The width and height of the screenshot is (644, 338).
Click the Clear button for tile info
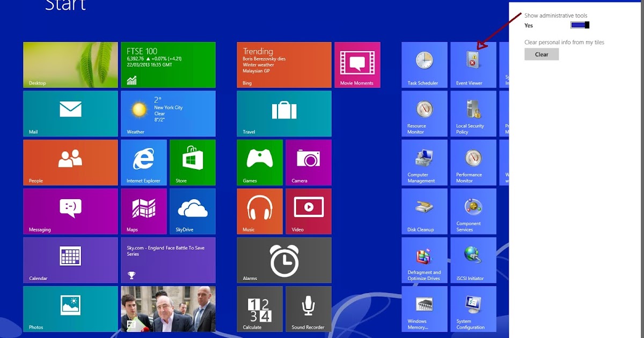click(541, 54)
